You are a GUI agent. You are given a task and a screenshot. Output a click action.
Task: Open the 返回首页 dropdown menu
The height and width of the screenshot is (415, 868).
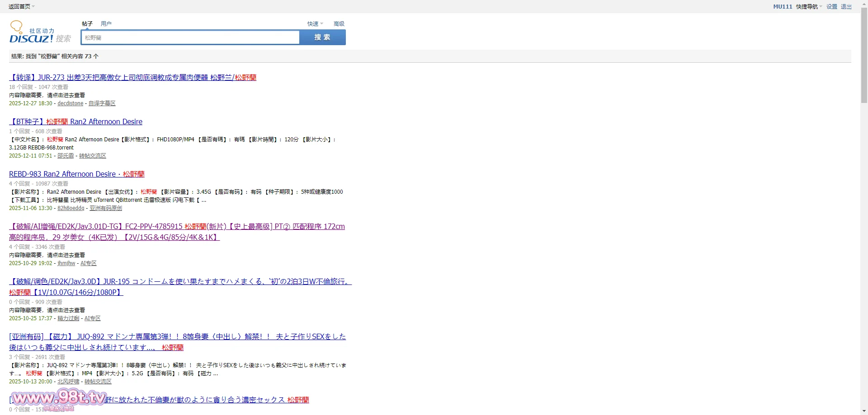[x=21, y=6]
